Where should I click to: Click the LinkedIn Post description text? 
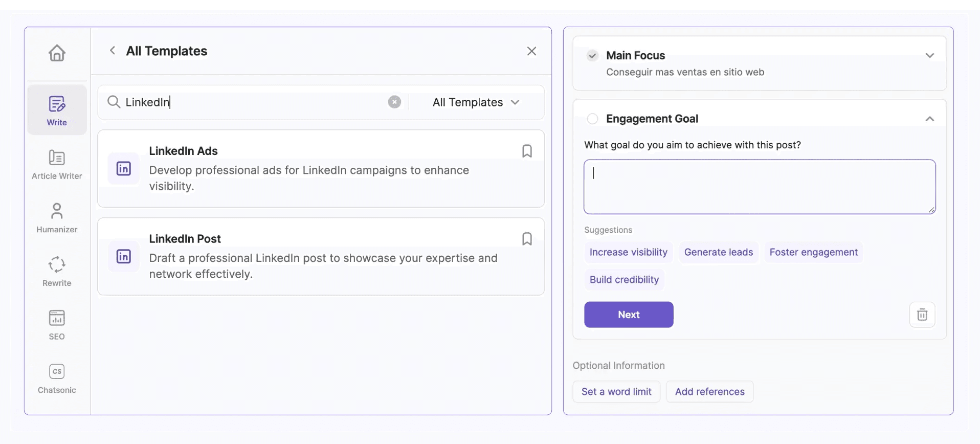[323, 266]
